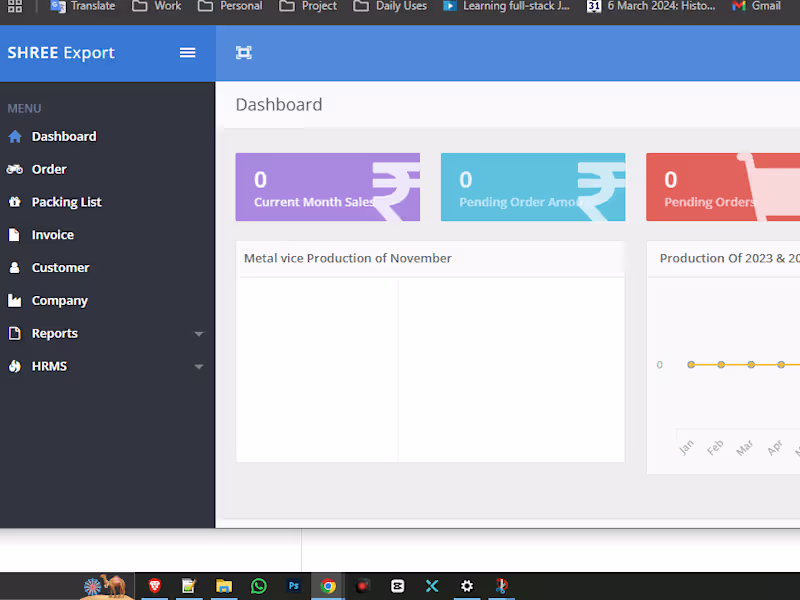Switch to Google Chrome in the taskbar
This screenshot has width=800, height=600.
328,586
